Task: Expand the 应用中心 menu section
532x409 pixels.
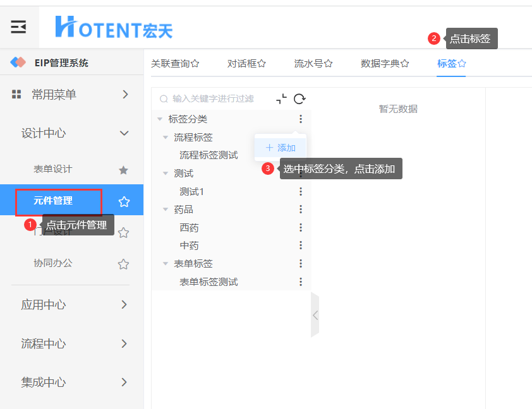Action: 124,305
